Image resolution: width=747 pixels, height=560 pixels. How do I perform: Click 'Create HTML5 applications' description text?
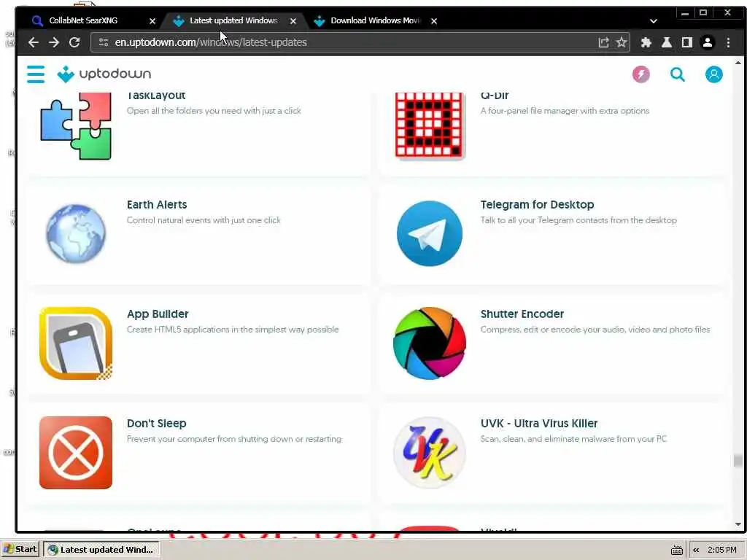(x=233, y=330)
